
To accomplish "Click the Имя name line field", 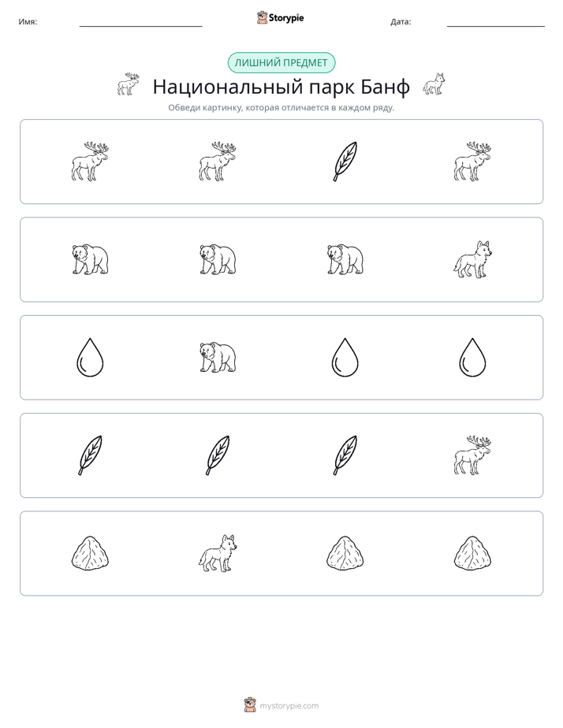I will 140,22.
